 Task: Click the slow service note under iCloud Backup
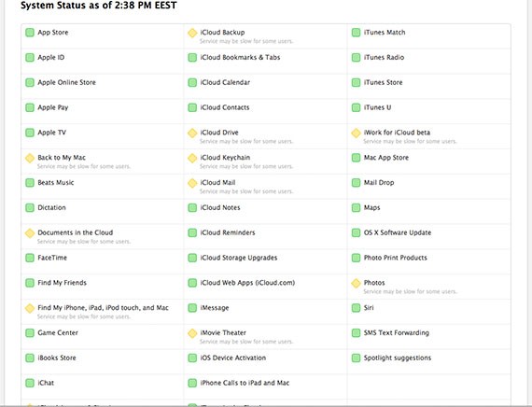click(246, 41)
